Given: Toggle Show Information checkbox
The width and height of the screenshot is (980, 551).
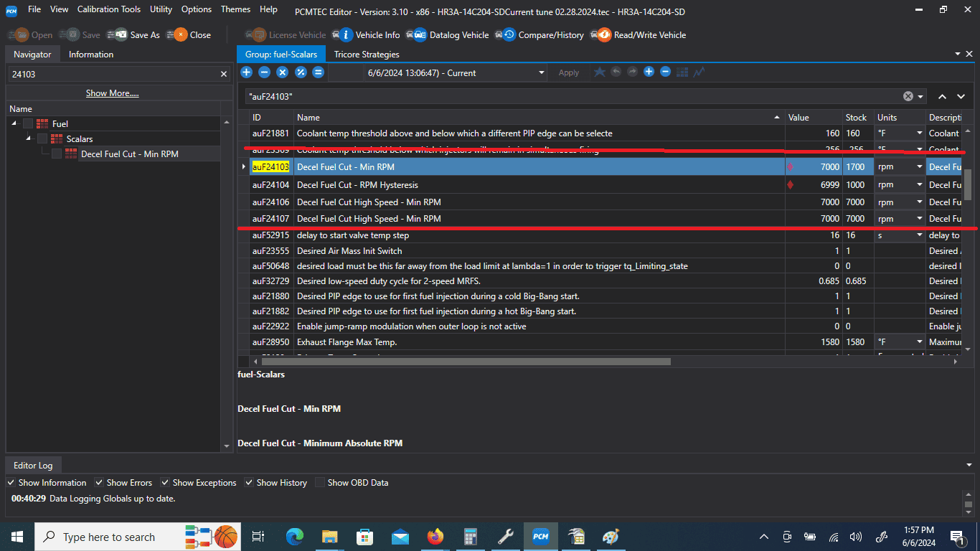Looking at the screenshot, I should [11, 483].
